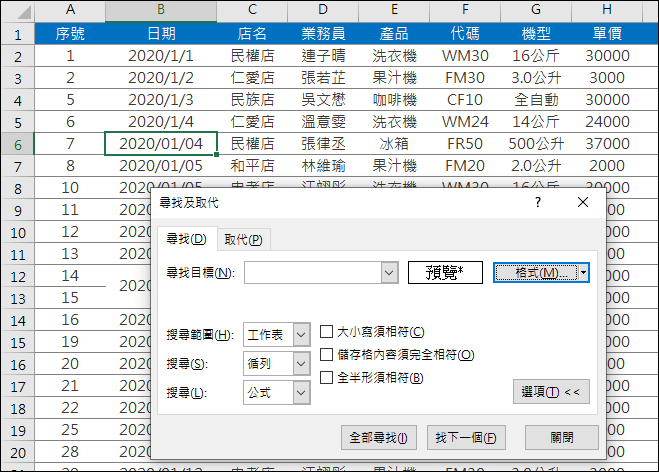Open the 搜尋範圍 工作表 dropdown
The height and width of the screenshot is (472, 659).
[x=301, y=335]
